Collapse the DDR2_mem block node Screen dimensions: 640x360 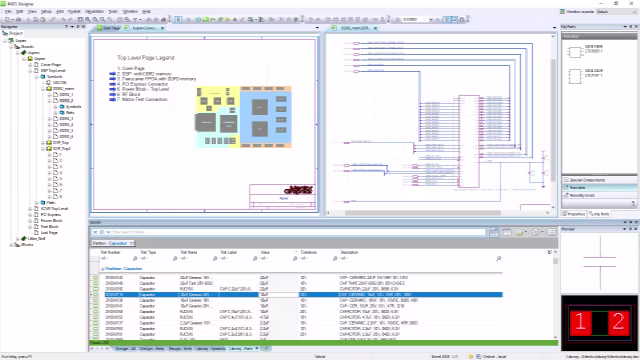click(x=43, y=89)
